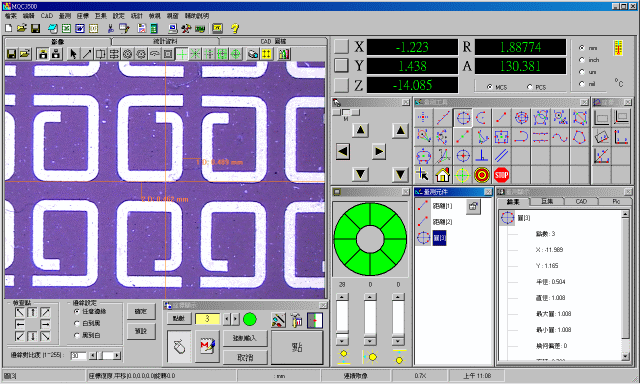Select the um unit radio button

pyautogui.click(x=582, y=72)
